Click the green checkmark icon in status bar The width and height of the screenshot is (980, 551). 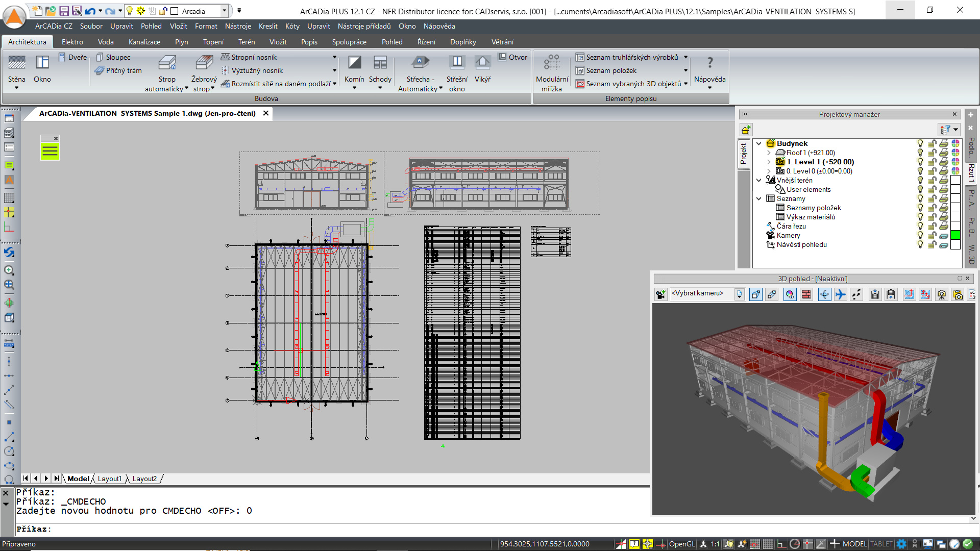pyautogui.click(x=967, y=544)
